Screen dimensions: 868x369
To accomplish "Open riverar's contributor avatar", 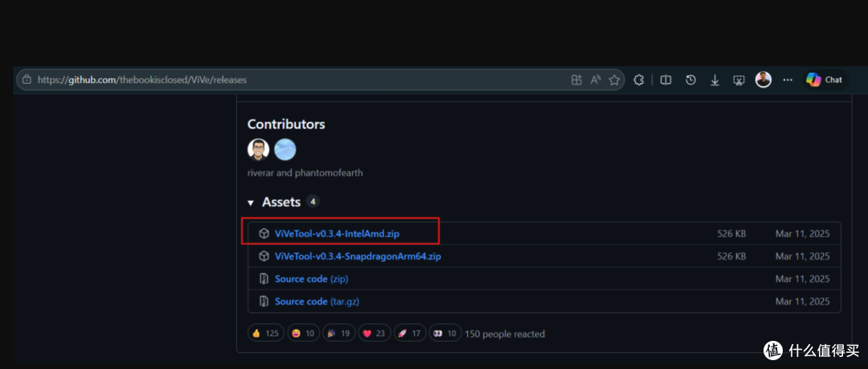I will 259,150.
